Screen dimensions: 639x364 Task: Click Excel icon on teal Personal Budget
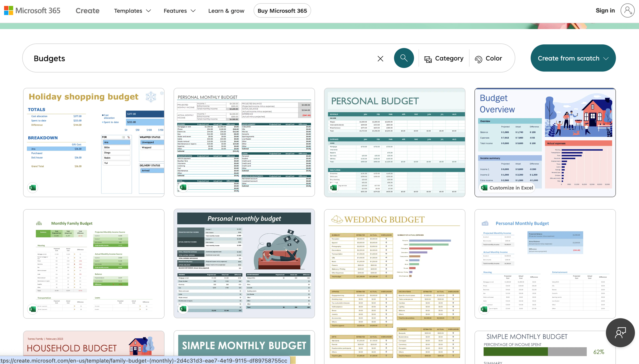(333, 188)
